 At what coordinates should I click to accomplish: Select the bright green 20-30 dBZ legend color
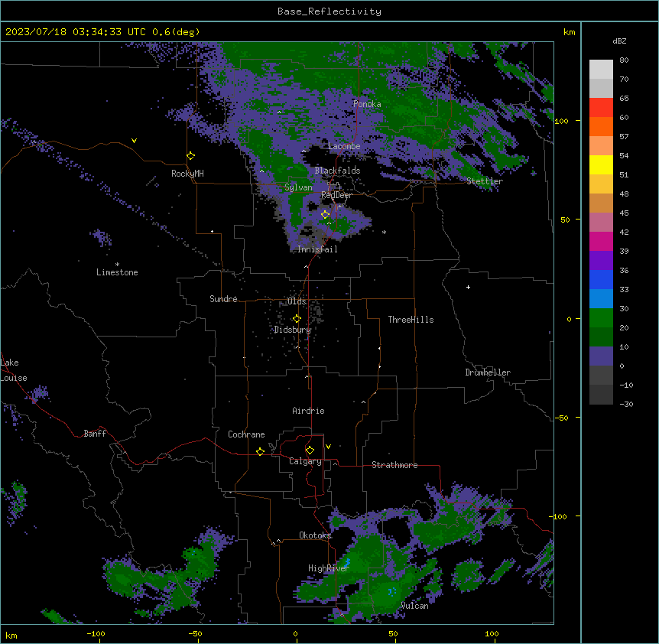pyautogui.click(x=601, y=318)
